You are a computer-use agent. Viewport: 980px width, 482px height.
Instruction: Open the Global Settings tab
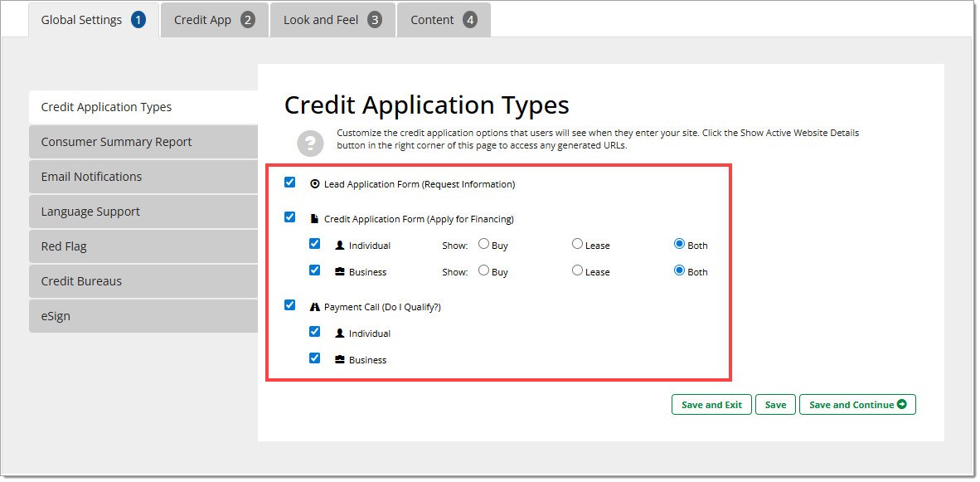click(93, 20)
